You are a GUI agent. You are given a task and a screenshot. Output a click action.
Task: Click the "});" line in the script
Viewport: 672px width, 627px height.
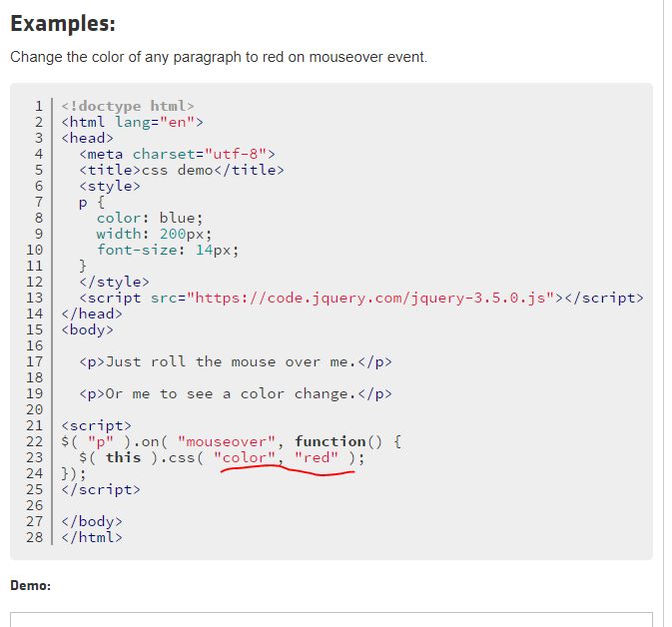tap(74, 474)
